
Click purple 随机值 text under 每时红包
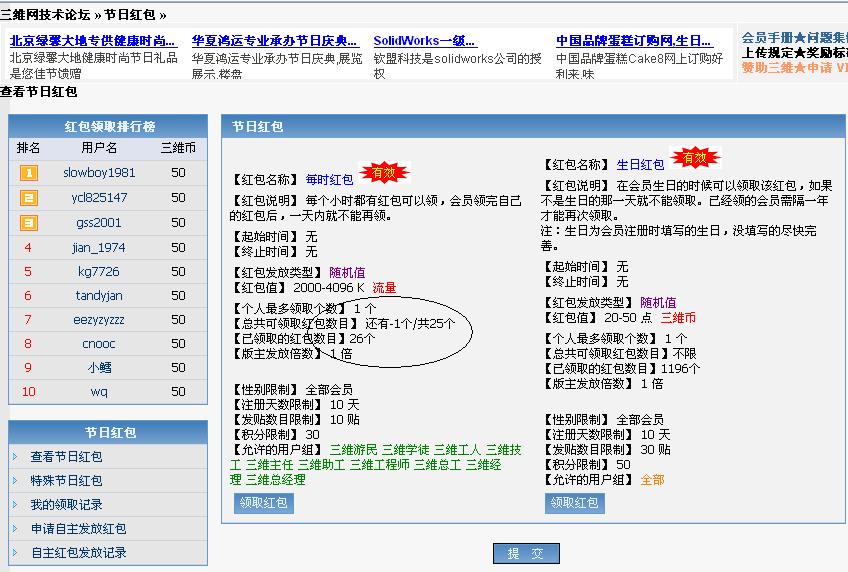pos(347,272)
